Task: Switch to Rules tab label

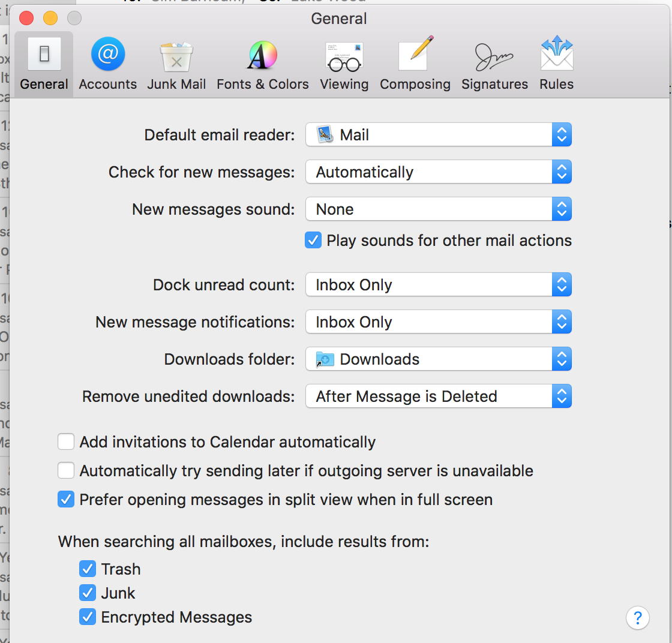Action: click(x=556, y=84)
